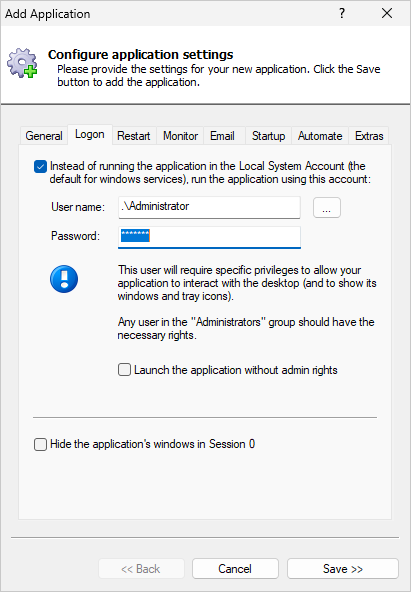Browse for user account with ellipsis button
The image size is (411, 592).
point(327,208)
